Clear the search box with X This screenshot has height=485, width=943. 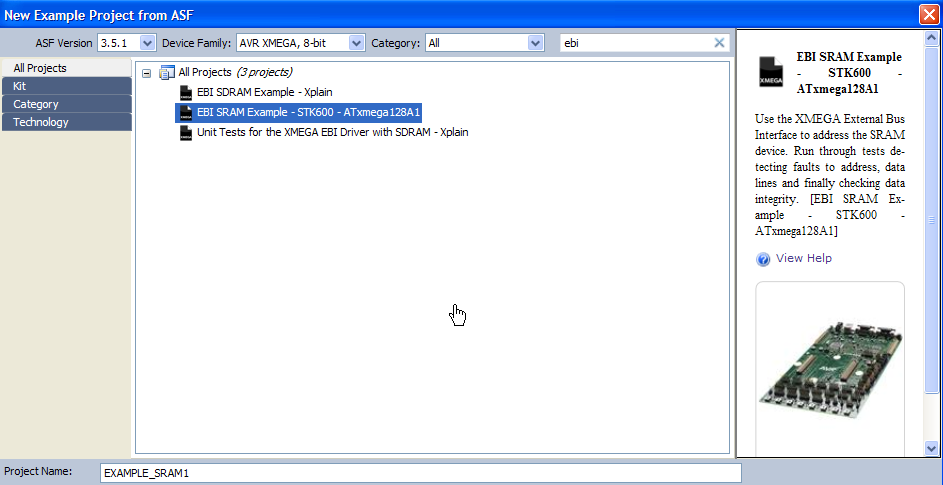(719, 43)
